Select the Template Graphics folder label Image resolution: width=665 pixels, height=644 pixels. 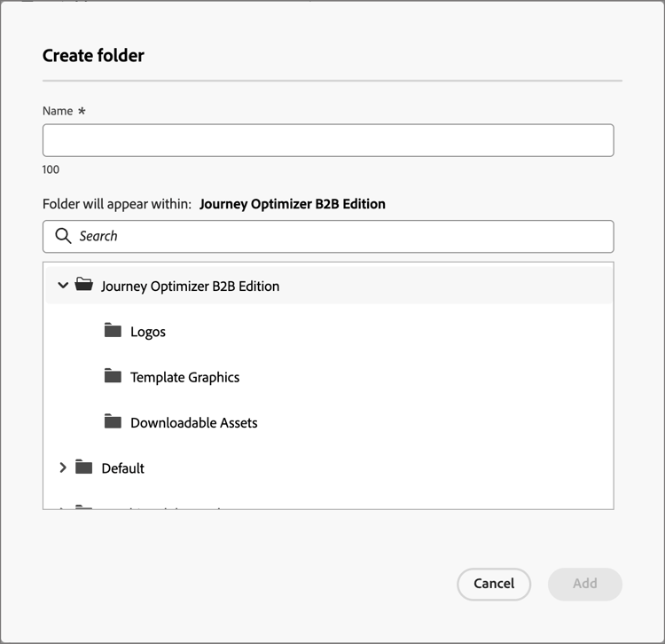185,377
